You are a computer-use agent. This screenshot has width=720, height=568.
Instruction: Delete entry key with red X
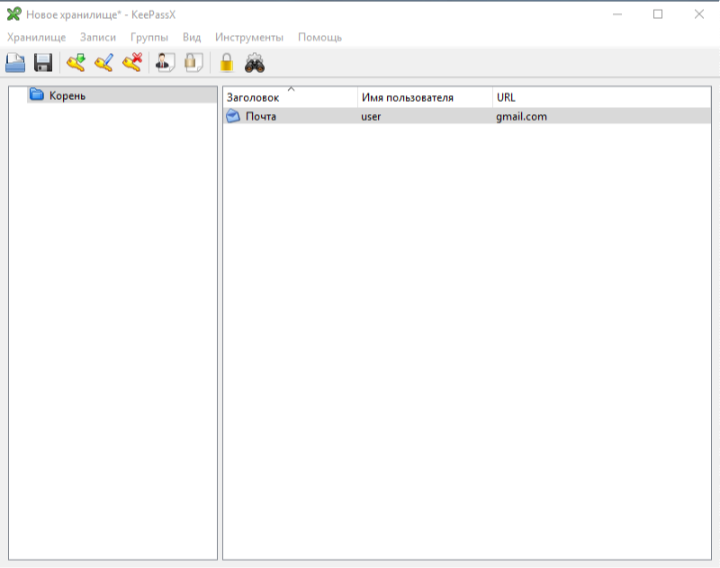(132, 63)
